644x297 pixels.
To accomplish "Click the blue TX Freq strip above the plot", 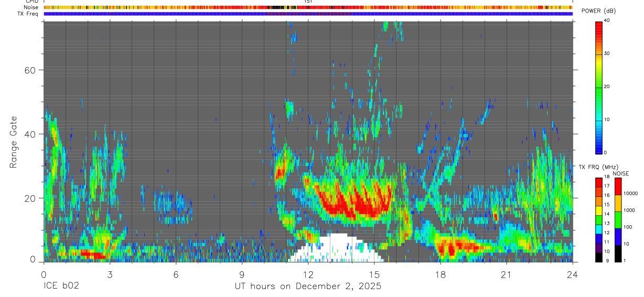I will 308,14.
